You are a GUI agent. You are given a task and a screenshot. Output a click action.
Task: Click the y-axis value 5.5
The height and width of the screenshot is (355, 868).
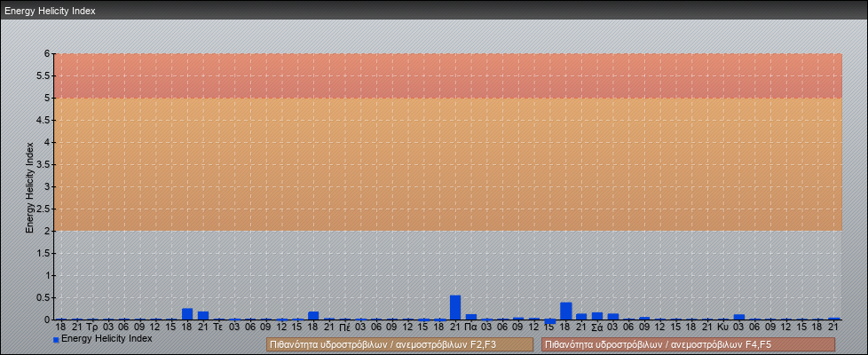43,75
